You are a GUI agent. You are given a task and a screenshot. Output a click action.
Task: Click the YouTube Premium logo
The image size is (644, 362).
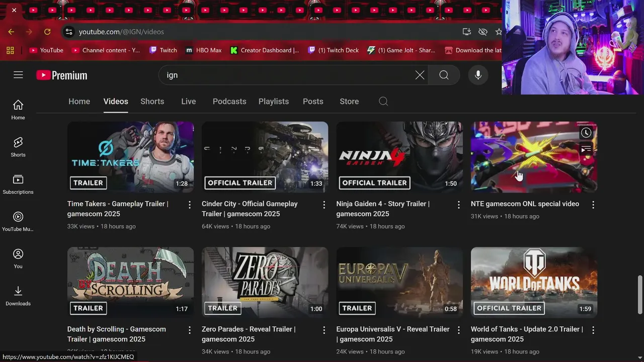62,75
